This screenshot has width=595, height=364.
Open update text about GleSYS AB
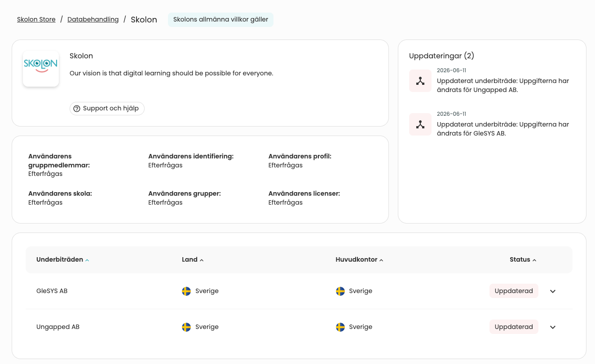pyautogui.click(x=503, y=129)
